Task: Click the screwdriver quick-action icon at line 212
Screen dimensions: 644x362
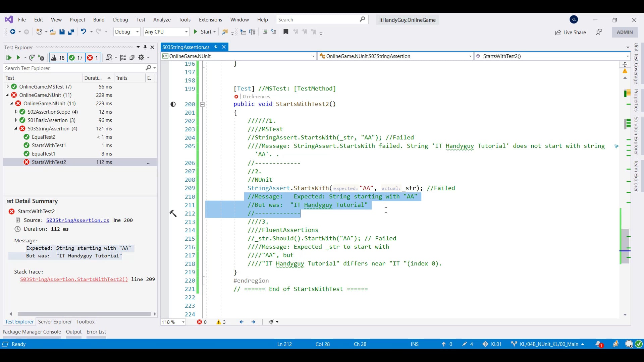Action: (173, 214)
